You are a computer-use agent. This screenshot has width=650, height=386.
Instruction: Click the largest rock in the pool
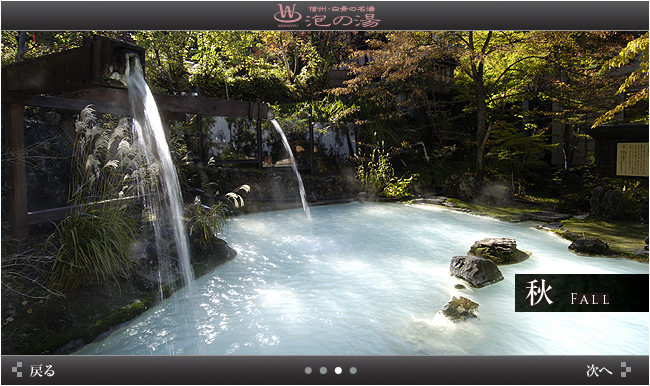click(x=477, y=271)
